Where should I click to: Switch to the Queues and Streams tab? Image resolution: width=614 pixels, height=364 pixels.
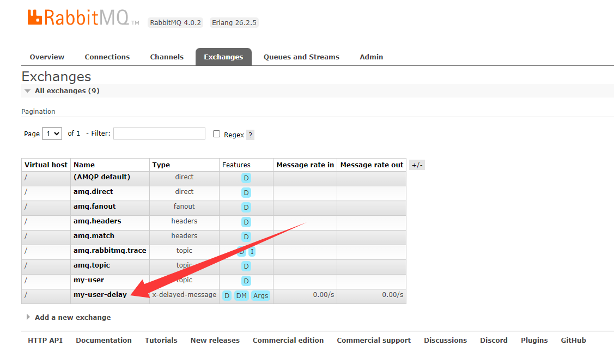301,57
